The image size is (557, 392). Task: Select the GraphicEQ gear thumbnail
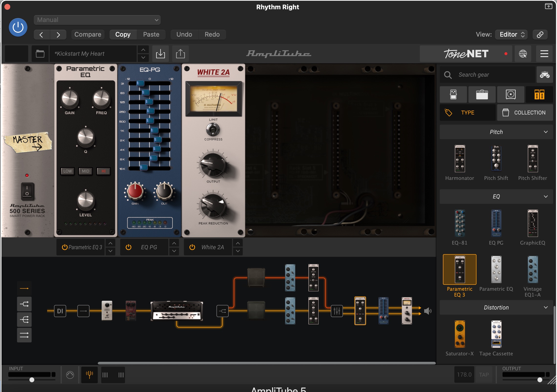pyautogui.click(x=533, y=223)
